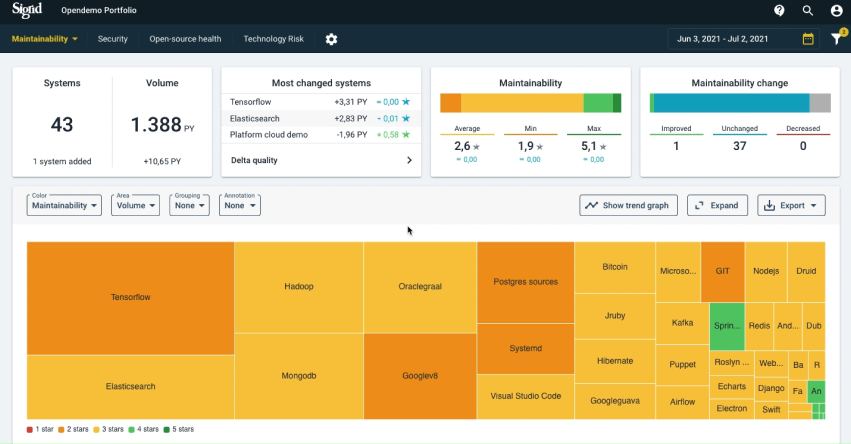This screenshot has width=851, height=444.
Task: Open the settings gear icon
Action: click(x=331, y=39)
